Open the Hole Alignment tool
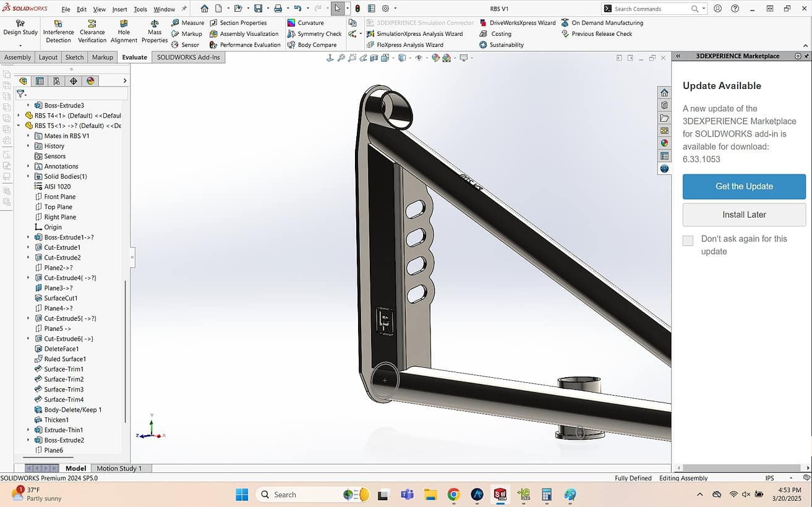 (x=124, y=32)
